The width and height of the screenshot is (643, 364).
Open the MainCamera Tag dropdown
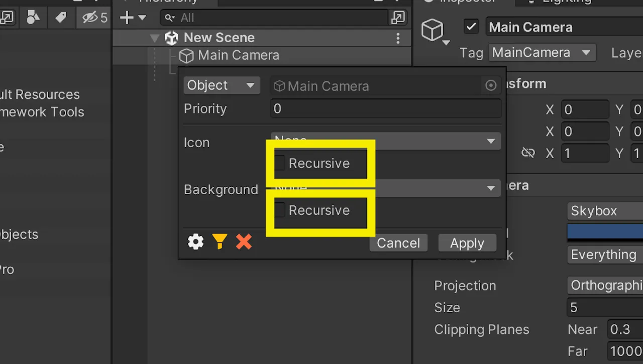(542, 53)
